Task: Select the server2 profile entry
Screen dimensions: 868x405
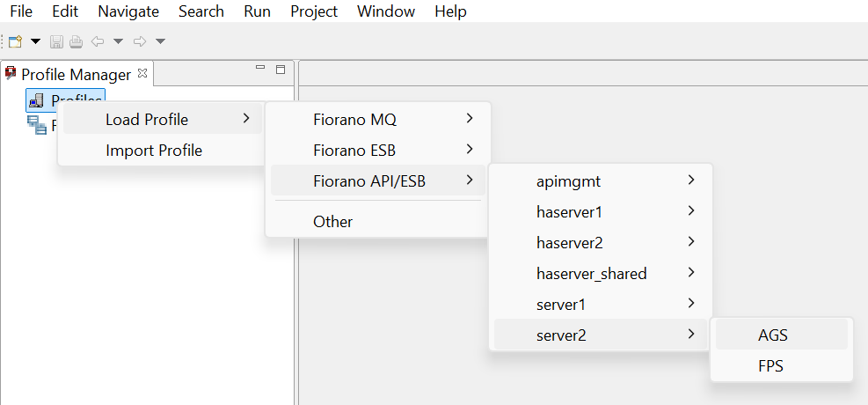Action: pyautogui.click(x=601, y=335)
